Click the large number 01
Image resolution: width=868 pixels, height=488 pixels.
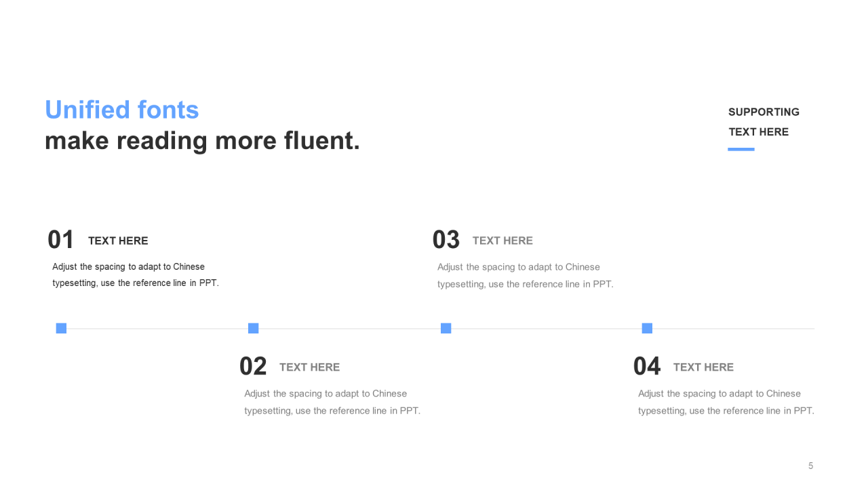[x=60, y=240]
